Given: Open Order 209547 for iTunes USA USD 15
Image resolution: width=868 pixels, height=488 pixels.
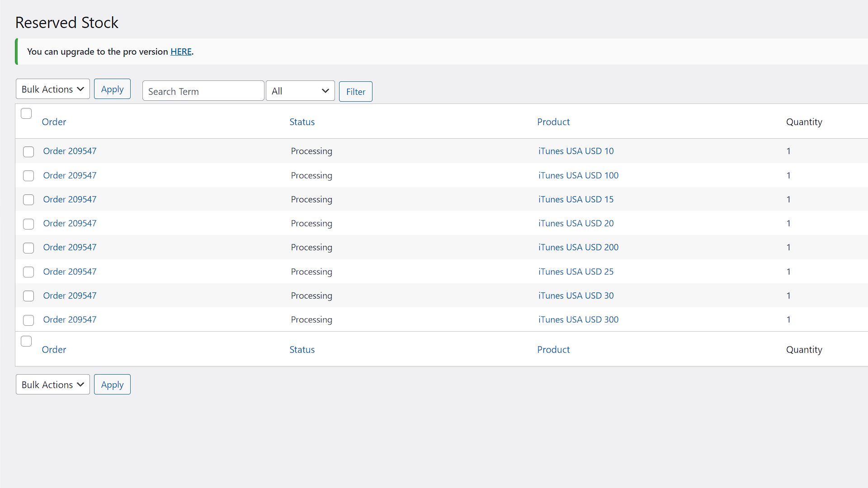Looking at the screenshot, I should point(70,199).
